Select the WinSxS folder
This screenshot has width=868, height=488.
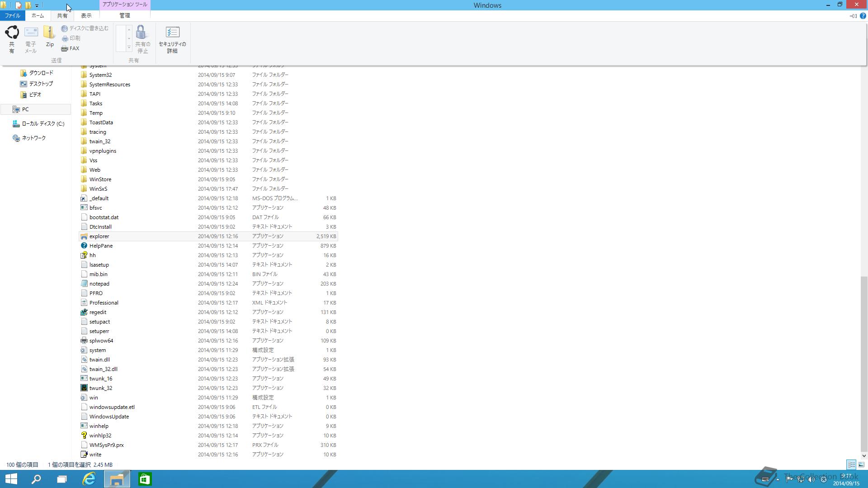[208, 189]
